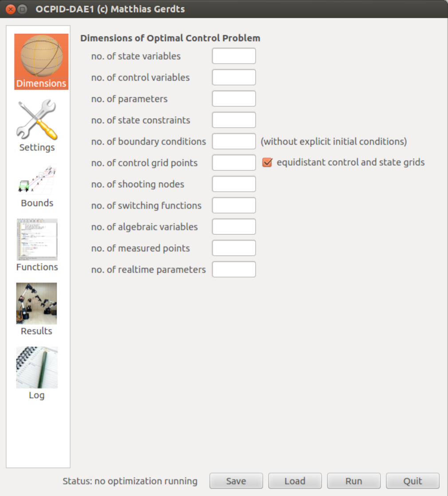Viewport: 448px width, 496px height.
Task: Open the Bounds panel
Action: coord(37,180)
